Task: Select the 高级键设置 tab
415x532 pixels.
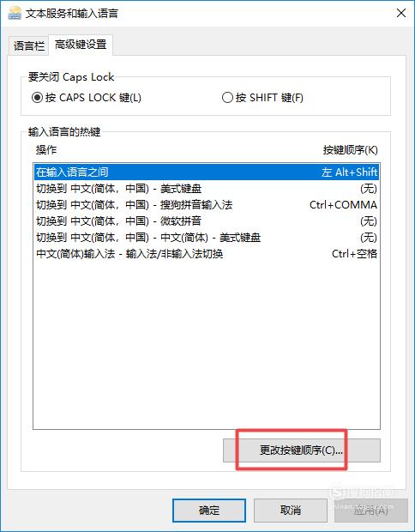Action: [x=81, y=45]
